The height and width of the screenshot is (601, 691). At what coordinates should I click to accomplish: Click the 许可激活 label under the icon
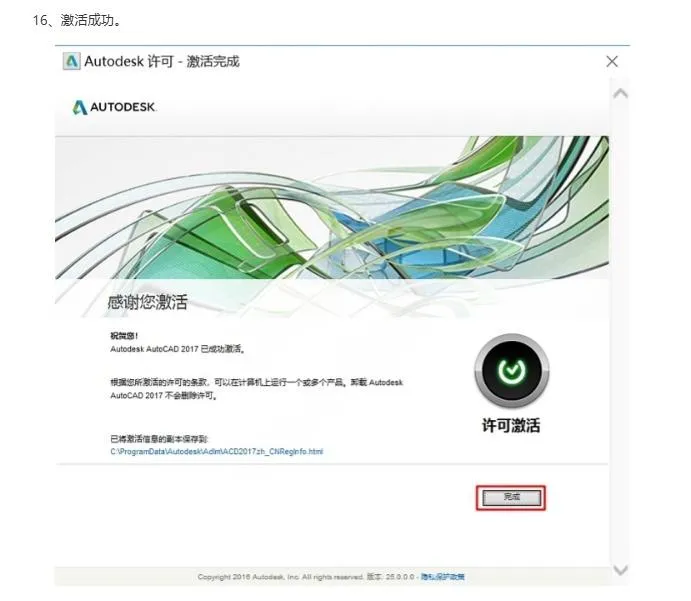[511, 426]
